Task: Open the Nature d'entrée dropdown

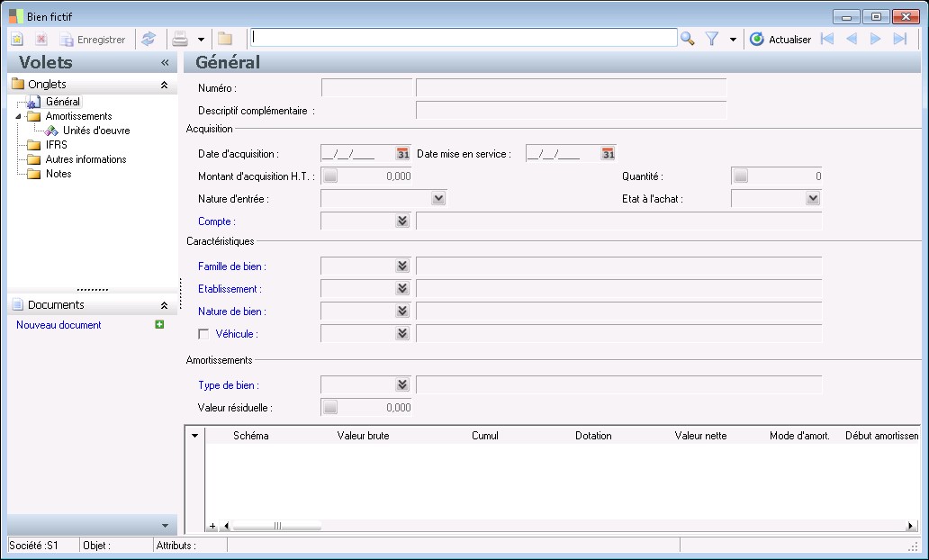Action: [438, 199]
